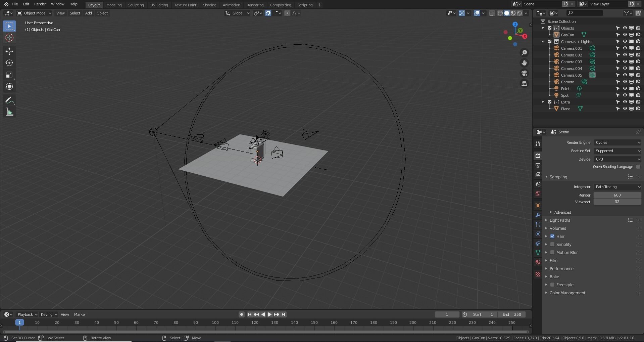644x342 pixels.
Task: Open the Material properties tab icon
Action: tap(538, 262)
